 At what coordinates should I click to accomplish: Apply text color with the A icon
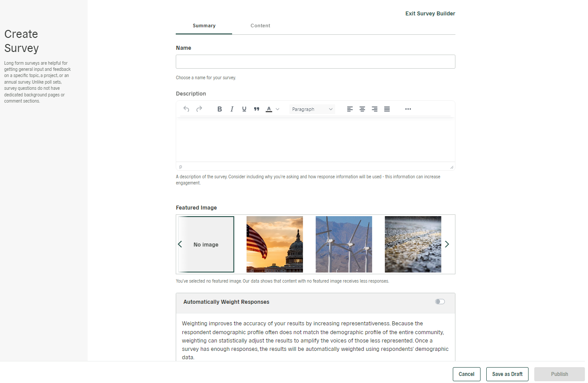(269, 109)
